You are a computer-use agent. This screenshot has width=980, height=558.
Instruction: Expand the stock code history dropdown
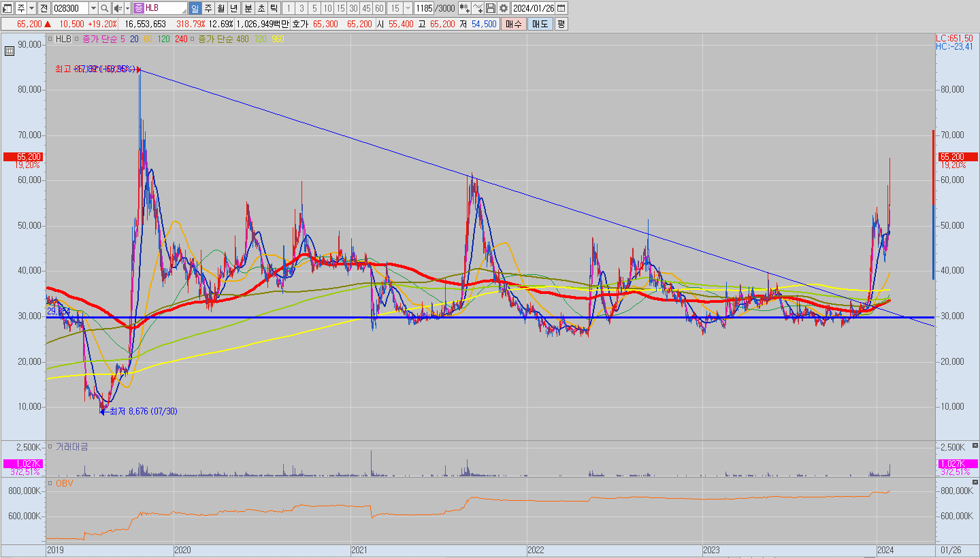[x=93, y=8]
